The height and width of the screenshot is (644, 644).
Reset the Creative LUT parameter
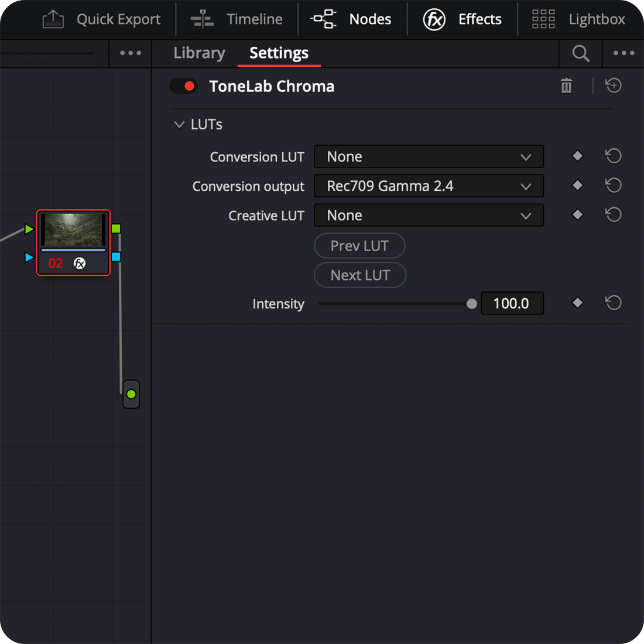tap(613, 215)
